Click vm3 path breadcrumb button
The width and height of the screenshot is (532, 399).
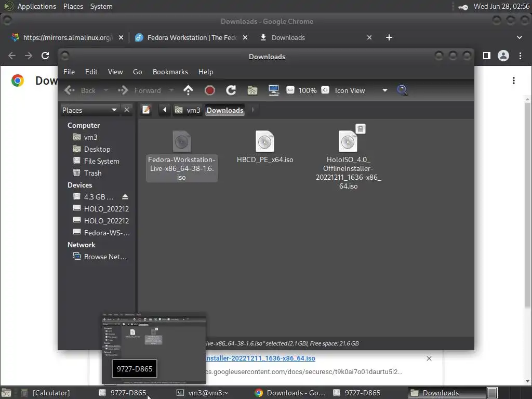pyautogui.click(x=188, y=110)
